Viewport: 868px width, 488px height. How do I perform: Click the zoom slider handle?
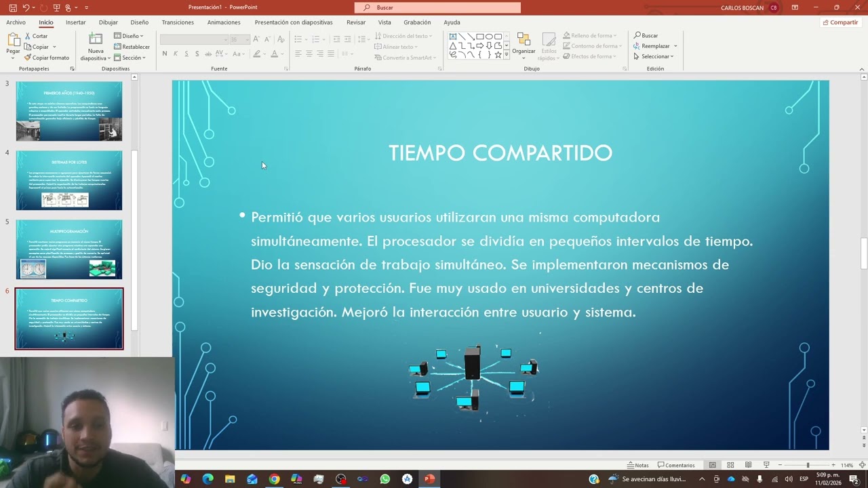click(x=808, y=465)
